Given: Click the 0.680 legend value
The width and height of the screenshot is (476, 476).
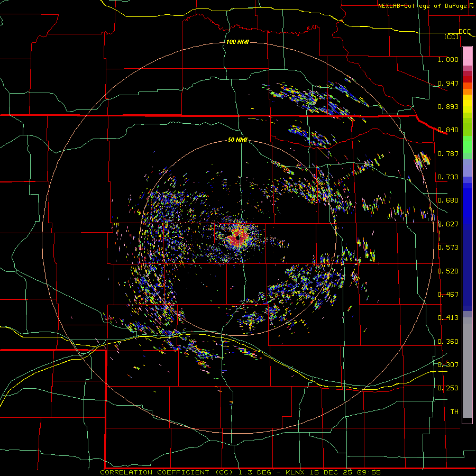Looking at the screenshot, I should [448, 200].
